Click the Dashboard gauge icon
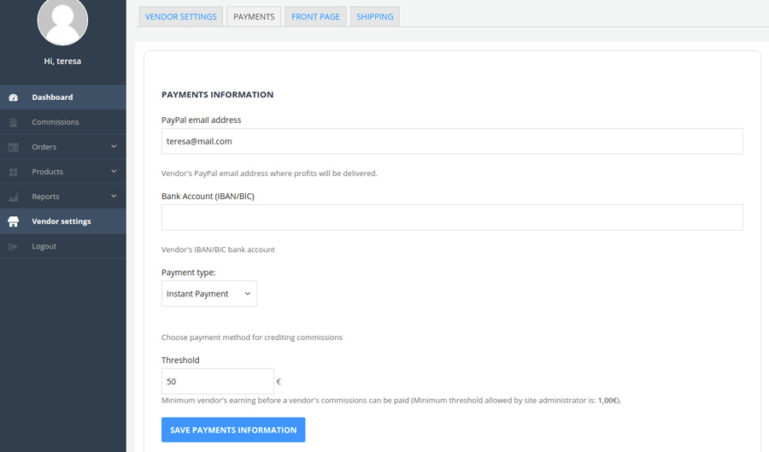This screenshot has height=452, width=769. (x=13, y=98)
